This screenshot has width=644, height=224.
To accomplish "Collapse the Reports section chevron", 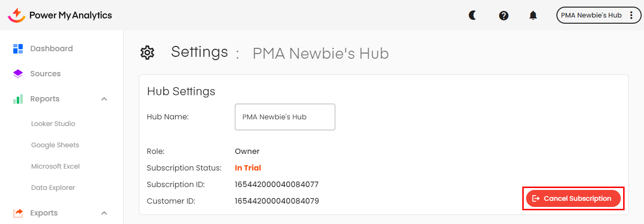I will [x=105, y=99].
